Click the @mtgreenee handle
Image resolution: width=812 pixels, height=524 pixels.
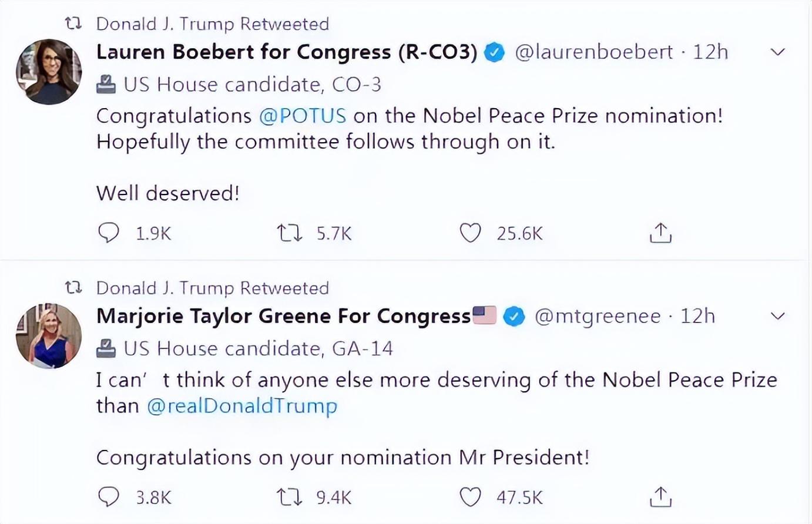coord(598,316)
